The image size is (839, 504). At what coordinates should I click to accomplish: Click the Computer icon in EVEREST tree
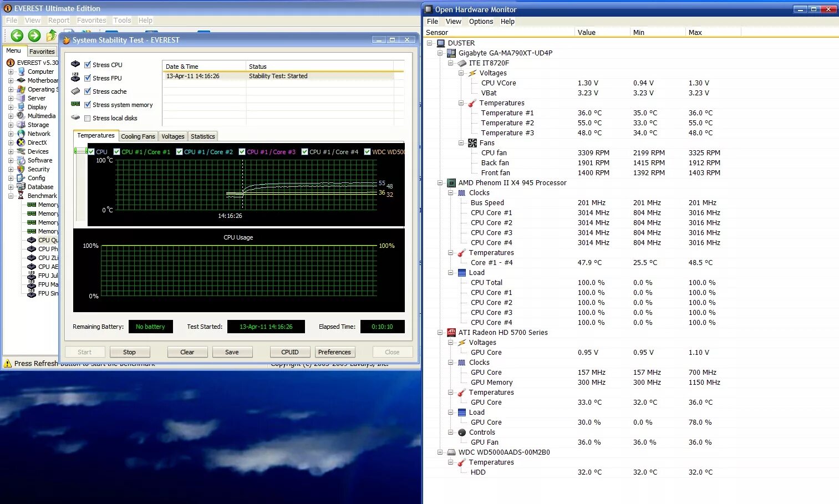(x=21, y=72)
